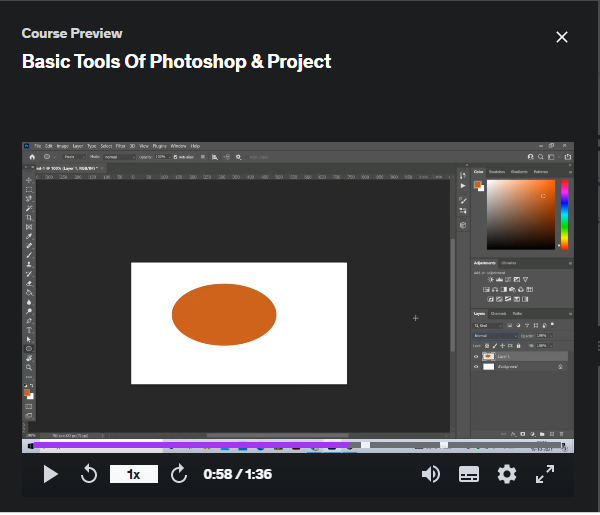Open the player settings gear
The height and width of the screenshot is (515, 600).
507,474
